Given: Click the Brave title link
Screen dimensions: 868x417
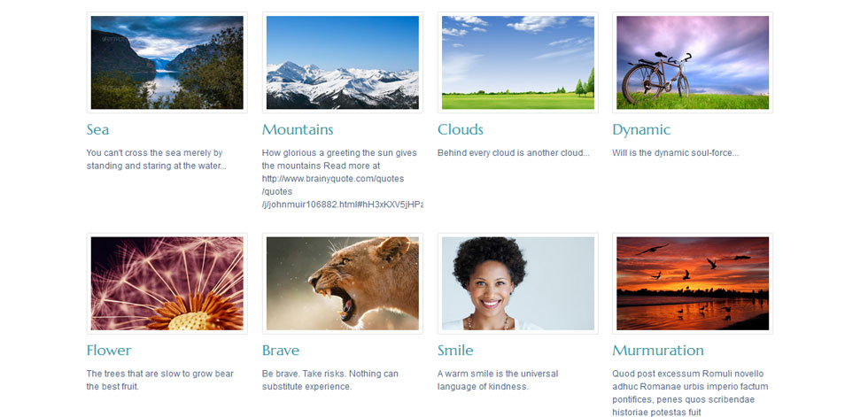Looking at the screenshot, I should click(x=280, y=350).
